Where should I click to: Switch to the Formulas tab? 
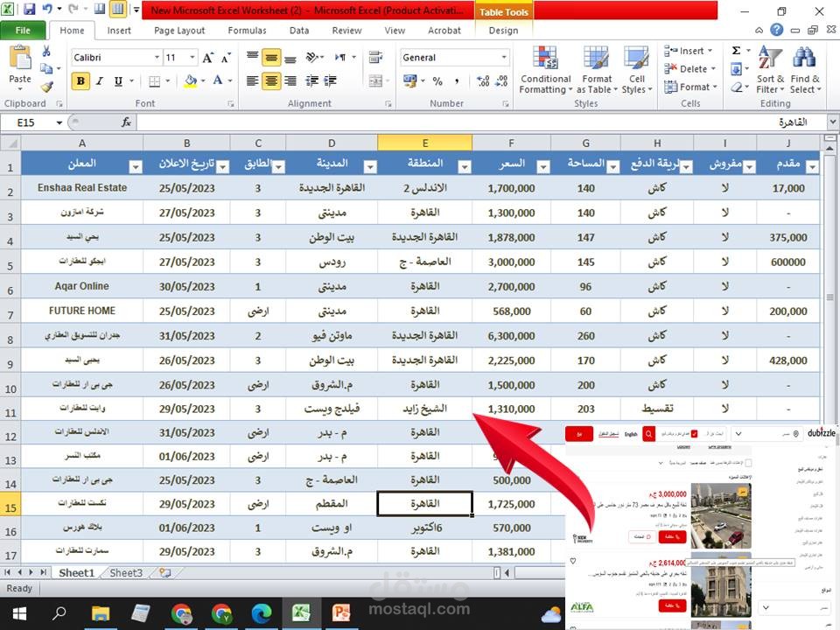(x=247, y=31)
